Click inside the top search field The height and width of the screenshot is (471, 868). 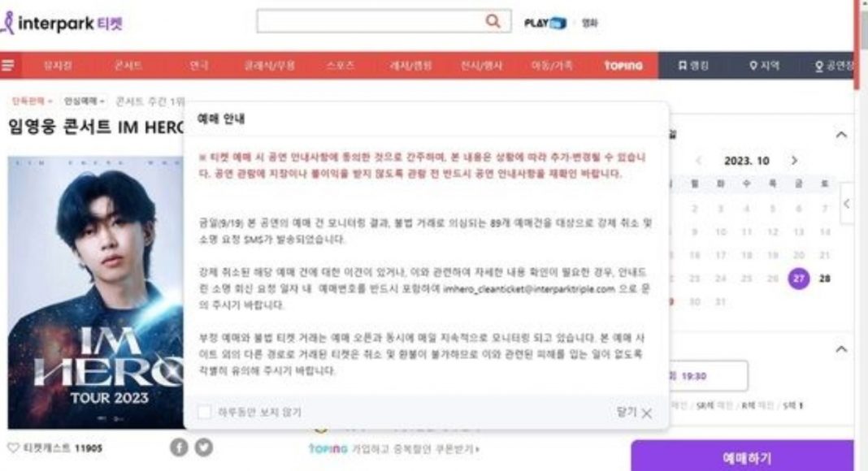point(371,21)
